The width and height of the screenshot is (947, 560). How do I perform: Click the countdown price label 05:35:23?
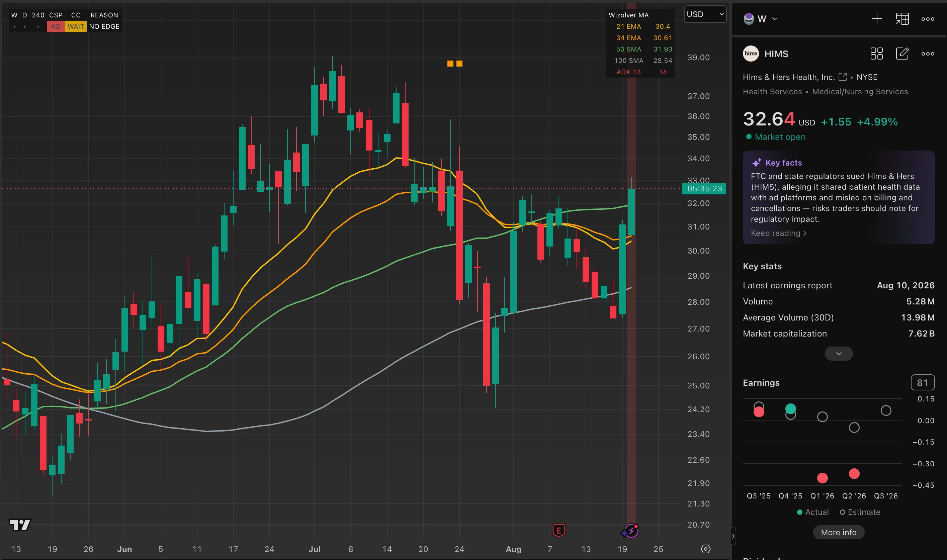point(704,188)
